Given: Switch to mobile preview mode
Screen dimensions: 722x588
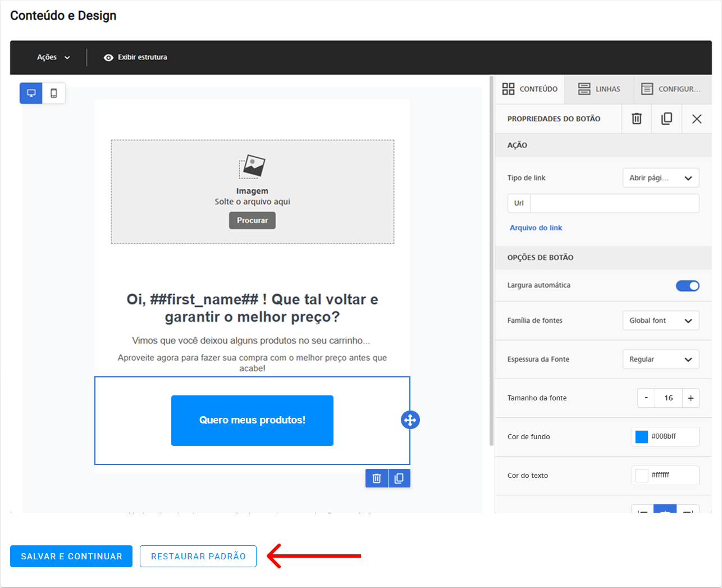Looking at the screenshot, I should [54, 93].
